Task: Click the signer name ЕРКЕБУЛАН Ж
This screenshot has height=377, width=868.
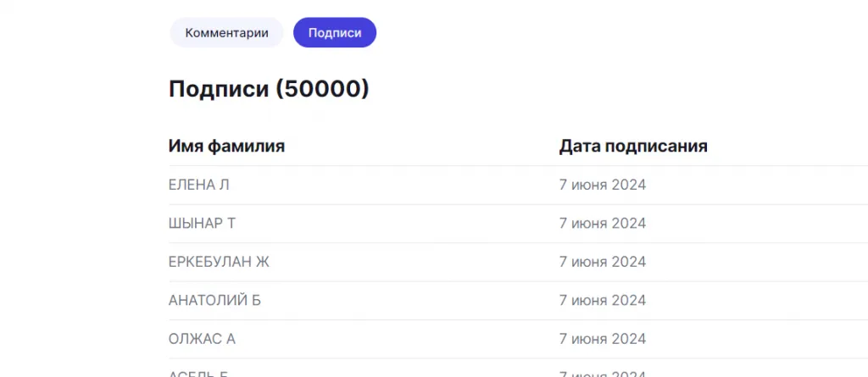Action: pyautogui.click(x=219, y=262)
